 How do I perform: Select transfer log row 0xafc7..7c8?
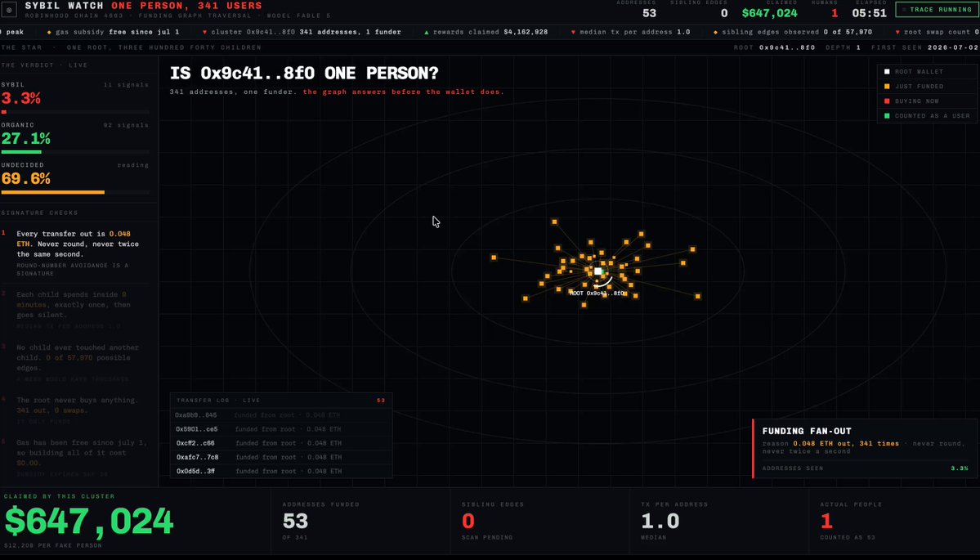281,457
